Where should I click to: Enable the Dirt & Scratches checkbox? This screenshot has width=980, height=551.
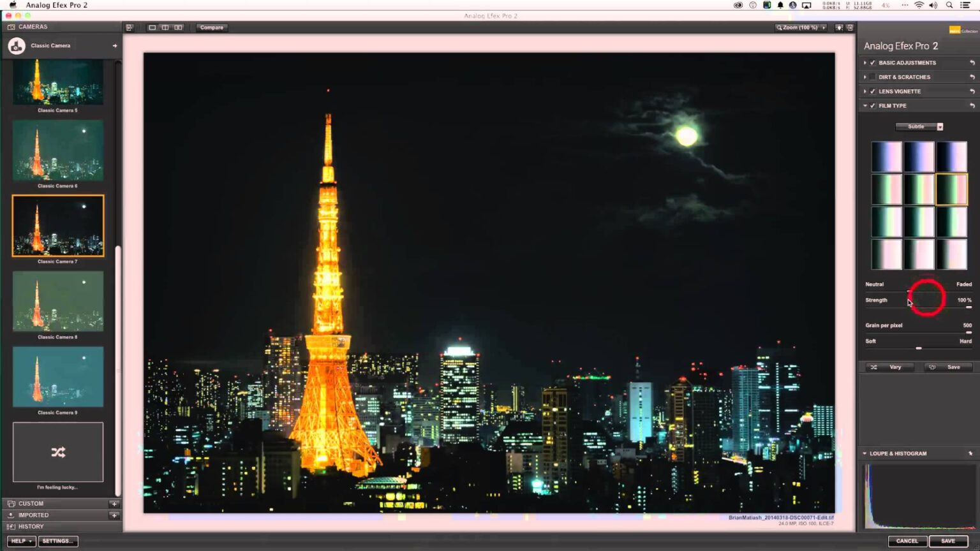point(872,77)
